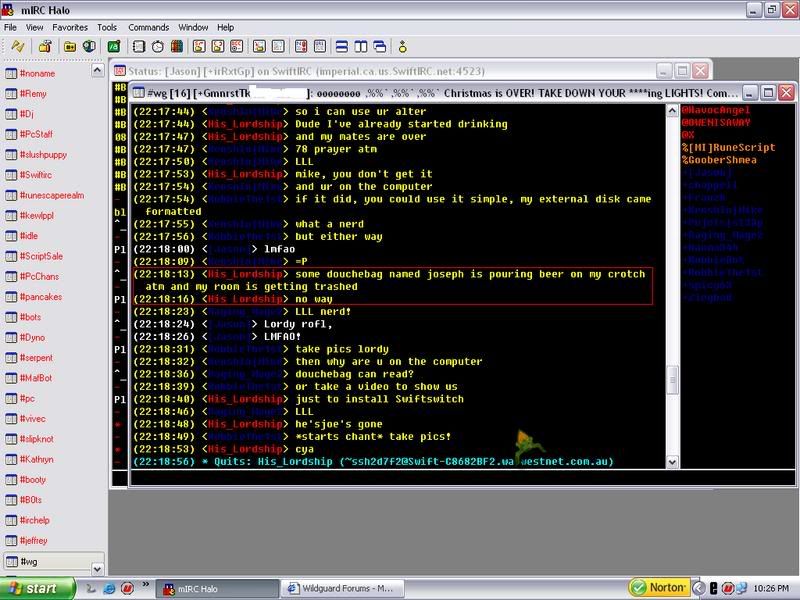Select %GooberShmea in the nick list
The width and height of the screenshot is (800, 600).
(719, 160)
